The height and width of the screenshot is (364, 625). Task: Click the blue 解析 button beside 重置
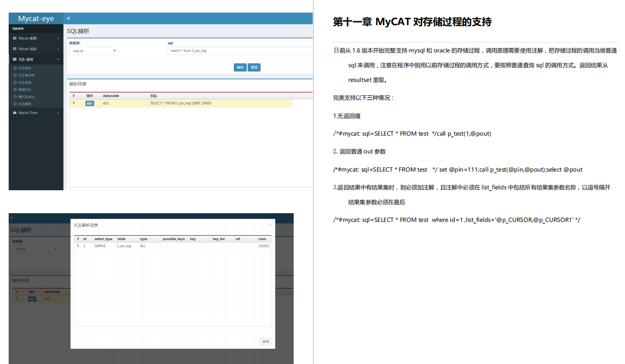240,68
